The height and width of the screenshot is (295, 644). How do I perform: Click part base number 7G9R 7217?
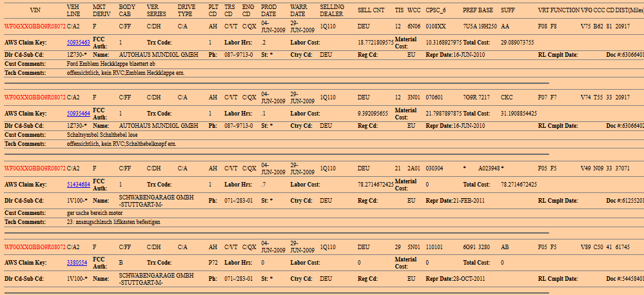pyautogui.click(x=476, y=97)
